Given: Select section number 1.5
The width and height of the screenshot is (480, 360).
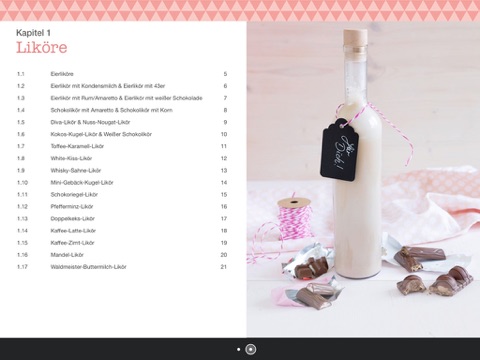Looking at the screenshot, I should point(21,122).
